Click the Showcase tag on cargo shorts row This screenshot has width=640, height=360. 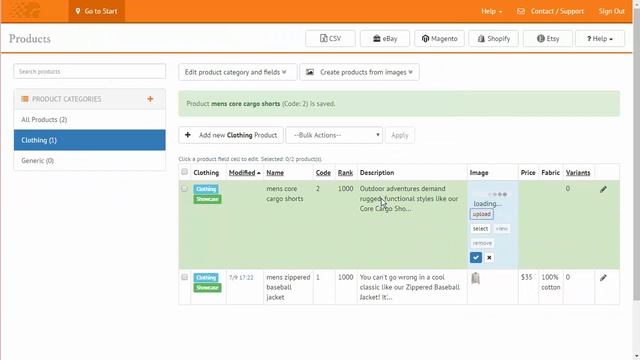pyautogui.click(x=207, y=199)
